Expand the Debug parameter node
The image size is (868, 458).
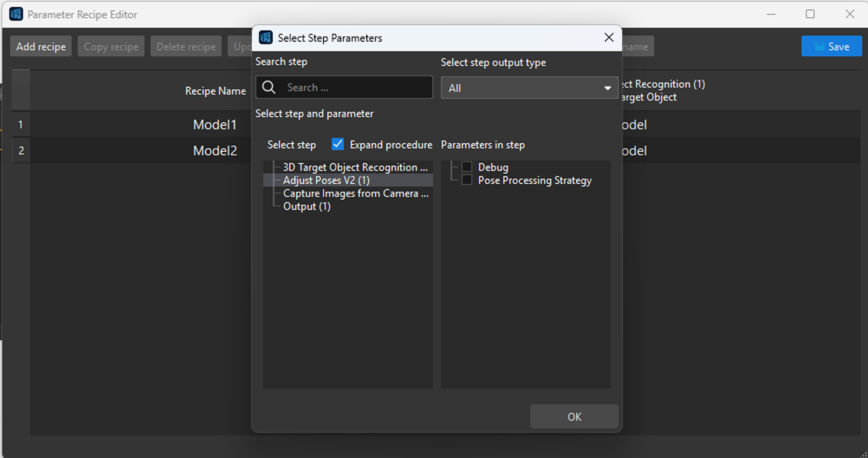455,167
